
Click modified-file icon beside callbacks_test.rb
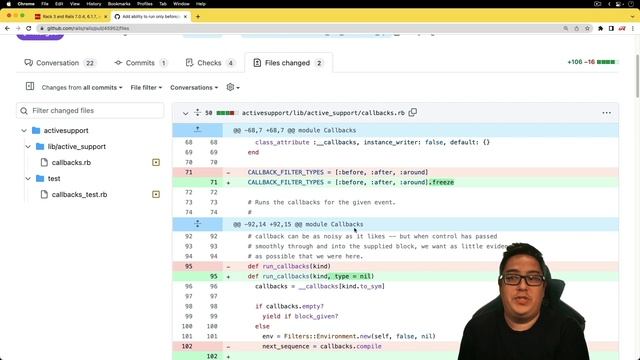(x=156, y=194)
